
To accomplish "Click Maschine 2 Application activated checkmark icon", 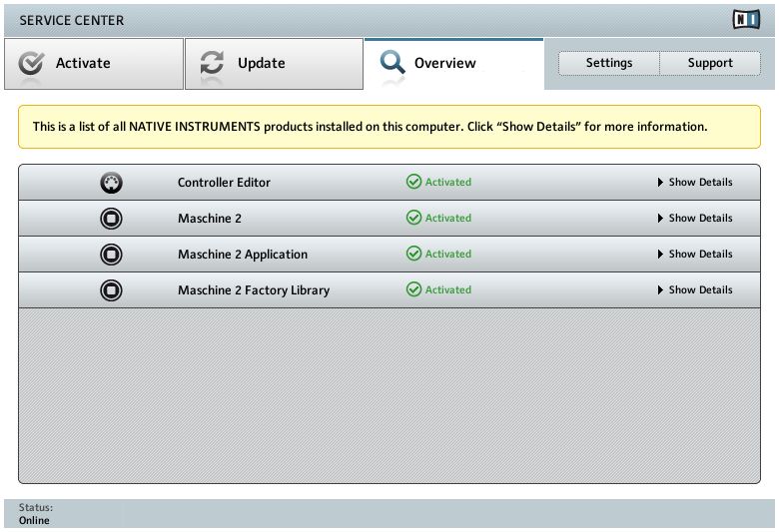I will pyautogui.click(x=413, y=254).
